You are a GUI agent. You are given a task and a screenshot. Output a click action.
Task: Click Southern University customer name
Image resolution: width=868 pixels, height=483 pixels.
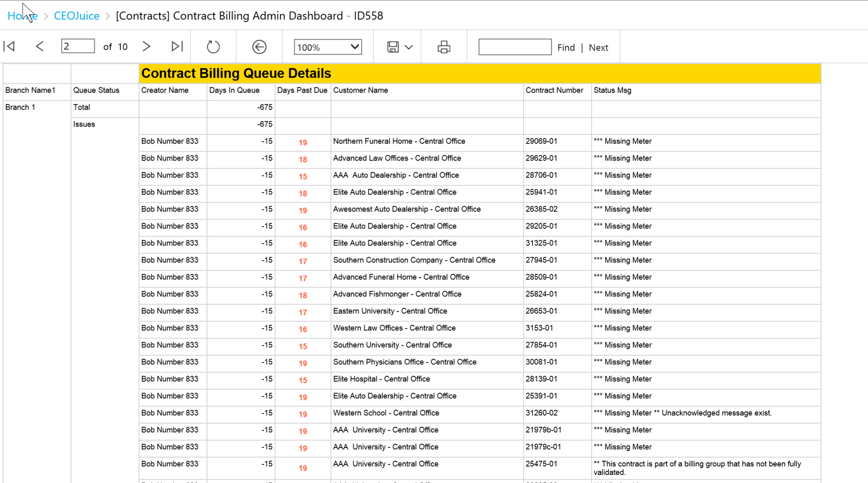tap(392, 345)
